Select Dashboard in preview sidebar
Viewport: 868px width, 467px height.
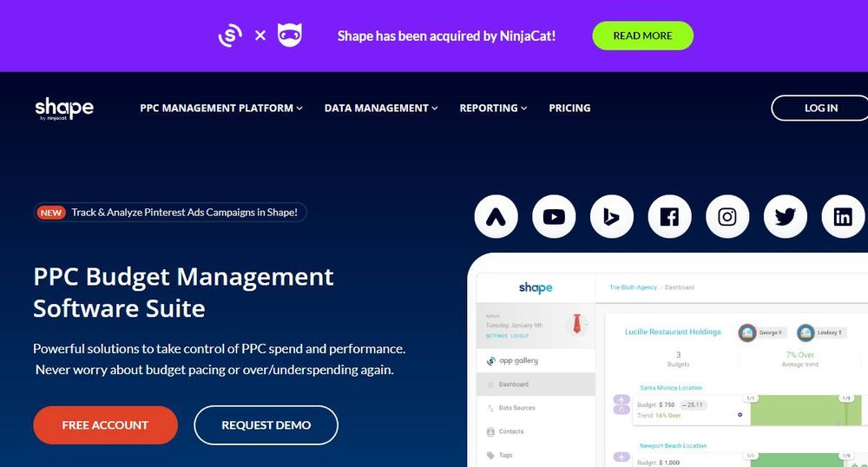(536, 384)
